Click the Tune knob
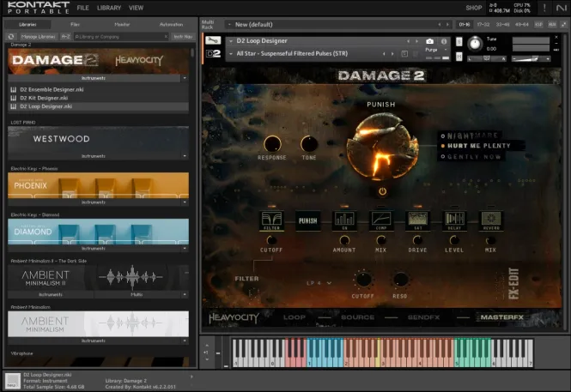 click(475, 44)
